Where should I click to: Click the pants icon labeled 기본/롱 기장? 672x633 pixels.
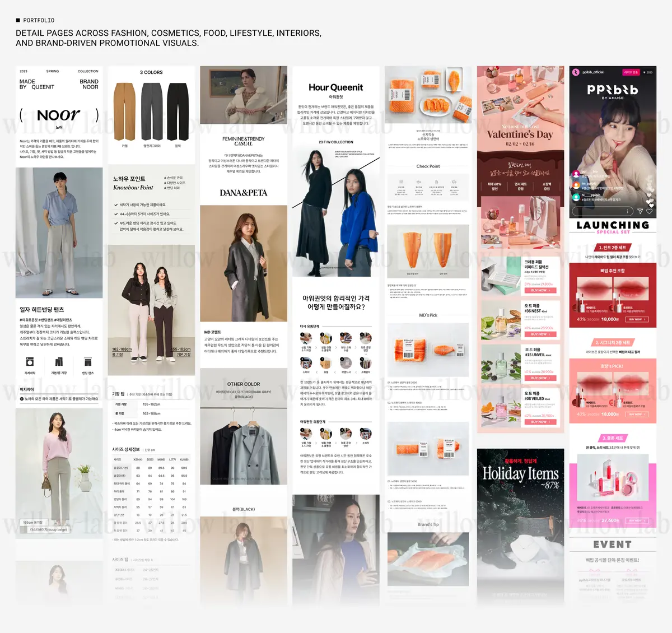click(59, 362)
